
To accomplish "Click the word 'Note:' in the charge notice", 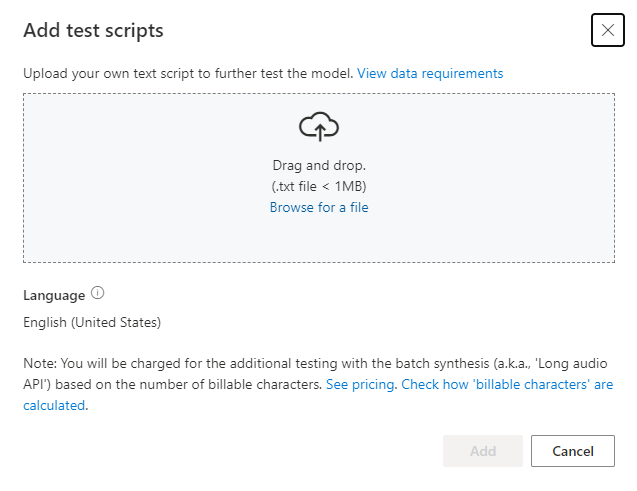I will 41,363.
